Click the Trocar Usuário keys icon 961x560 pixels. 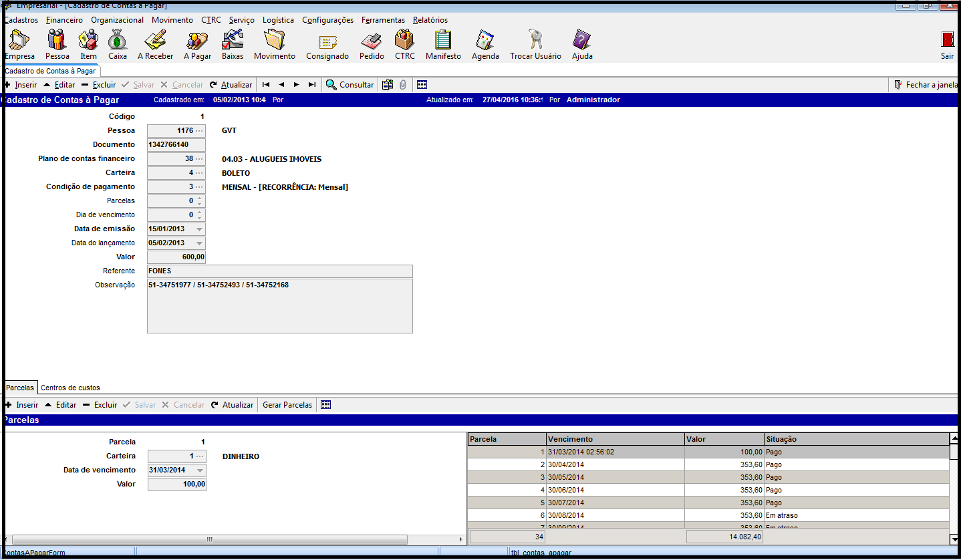(x=535, y=41)
